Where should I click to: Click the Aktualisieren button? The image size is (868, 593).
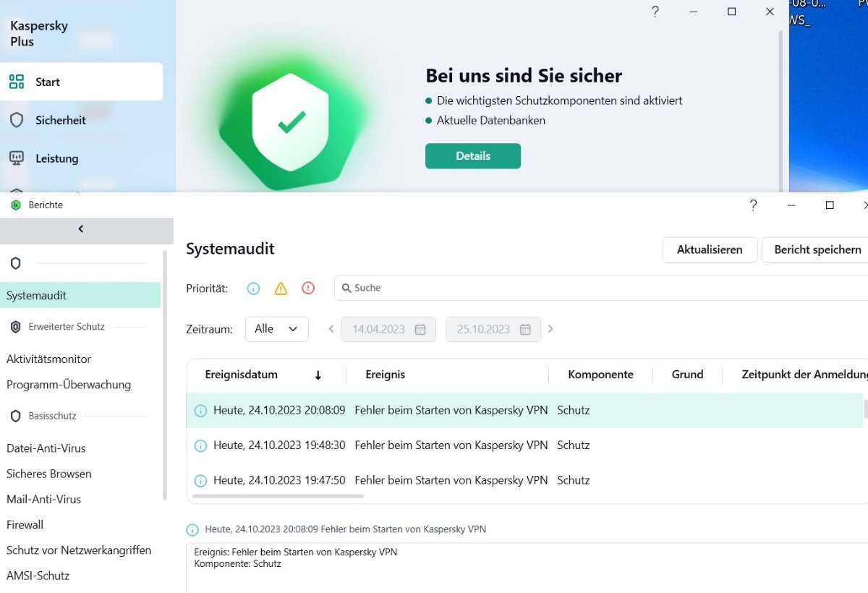(710, 249)
